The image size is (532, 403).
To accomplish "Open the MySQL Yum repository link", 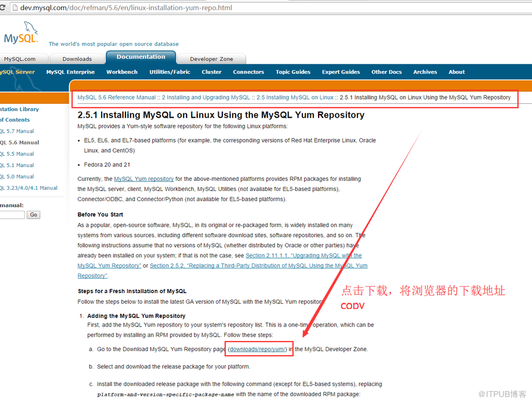I will click(144, 179).
